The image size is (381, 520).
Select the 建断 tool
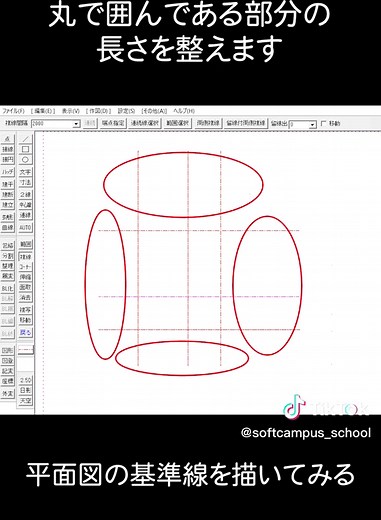[x=8, y=194]
